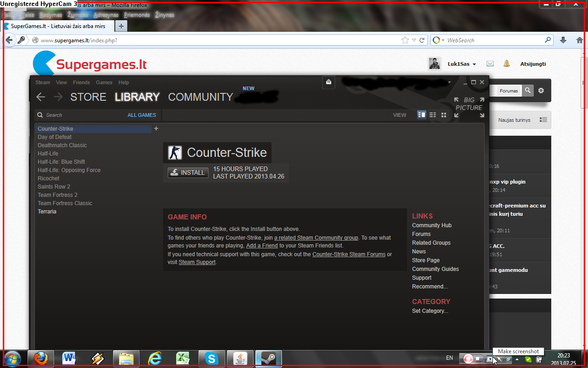This screenshot has height=368, width=588.
Task: Open a new Firefox tab
Action: pos(121,26)
